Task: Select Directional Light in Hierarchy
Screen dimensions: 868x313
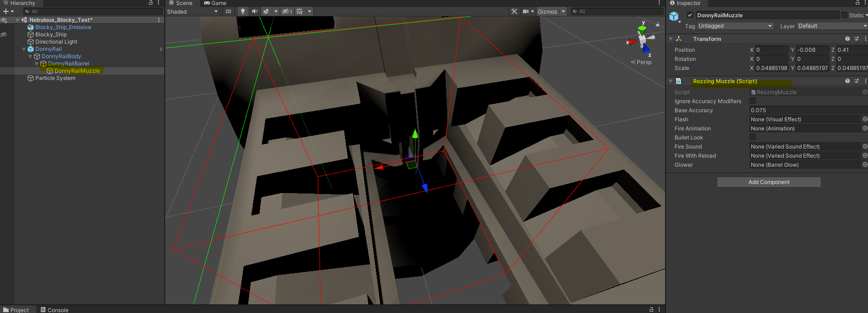Action: coord(56,42)
